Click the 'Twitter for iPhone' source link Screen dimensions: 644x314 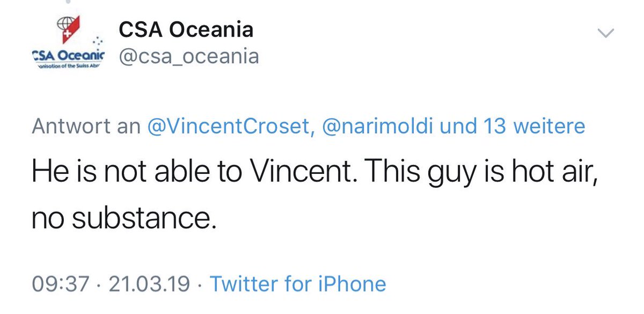pos(297,283)
